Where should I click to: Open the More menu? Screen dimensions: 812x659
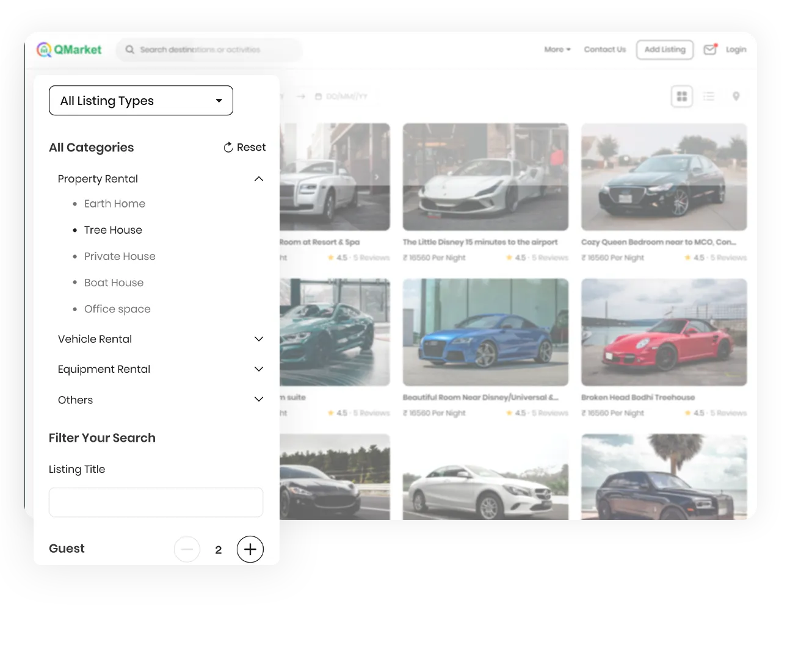click(x=557, y=49)
